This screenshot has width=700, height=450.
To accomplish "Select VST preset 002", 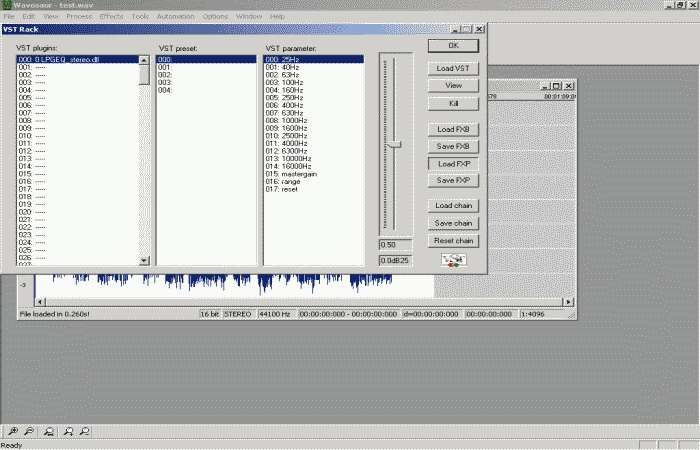I will [164, 75].
